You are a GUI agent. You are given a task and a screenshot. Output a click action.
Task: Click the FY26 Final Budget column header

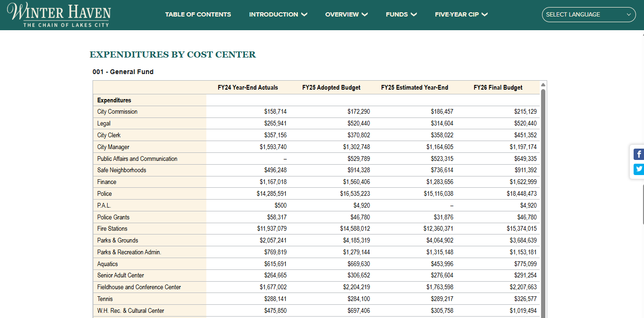[x=498, y=88]
